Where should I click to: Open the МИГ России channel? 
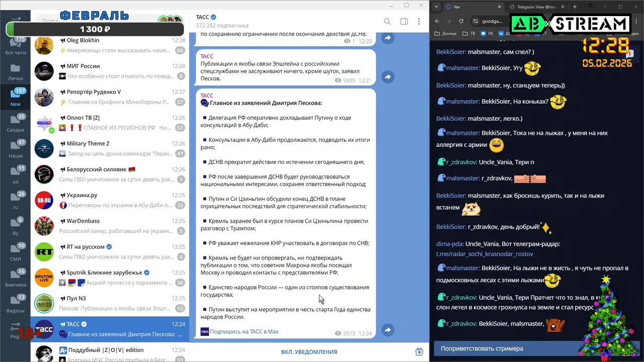tap(110, 71)
